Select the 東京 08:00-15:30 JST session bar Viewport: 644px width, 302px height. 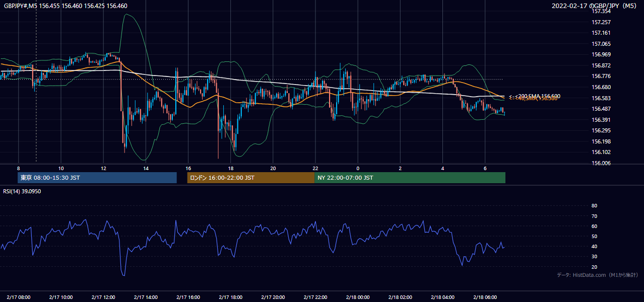[x=97, y=178]
